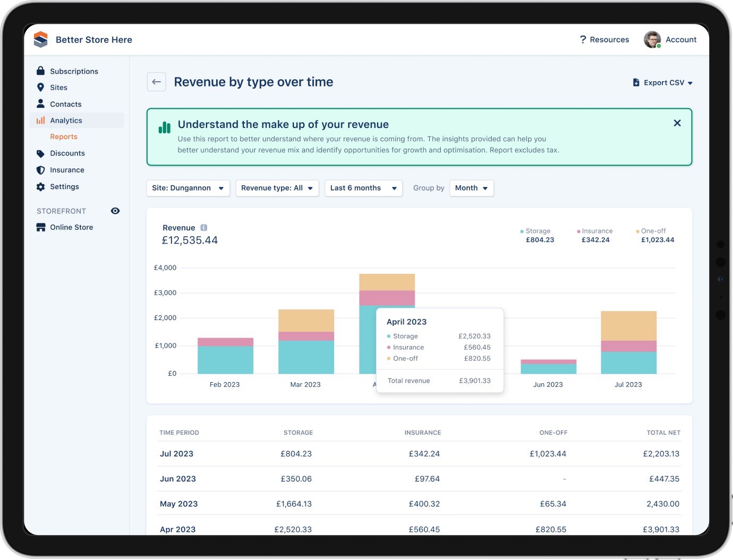Select the Discounts tag icon
The image size is (733, 560).
[40, 153]
